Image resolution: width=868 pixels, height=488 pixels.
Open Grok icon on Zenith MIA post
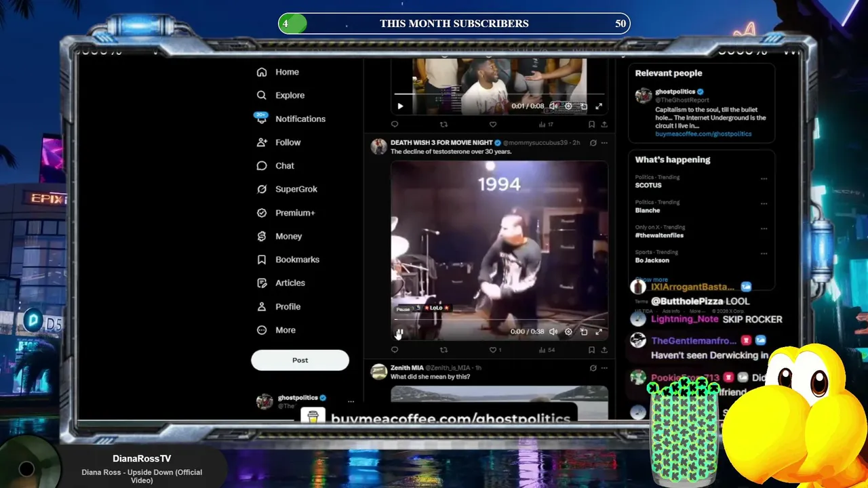(593, 368)
